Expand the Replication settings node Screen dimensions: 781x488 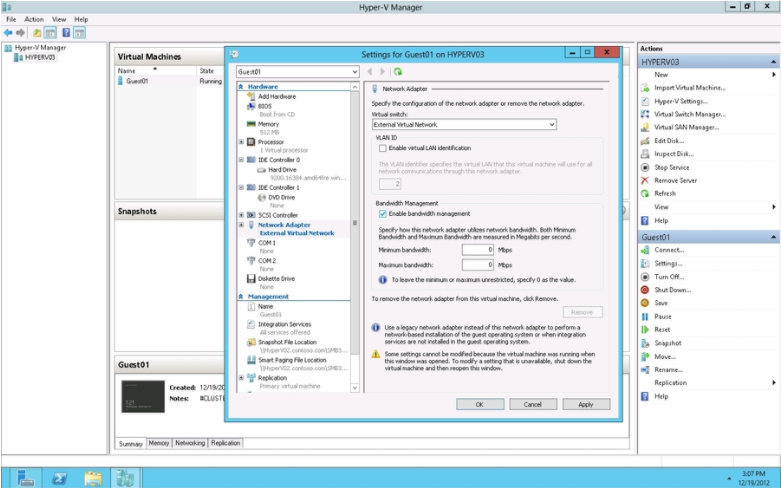tap(241, 378)
